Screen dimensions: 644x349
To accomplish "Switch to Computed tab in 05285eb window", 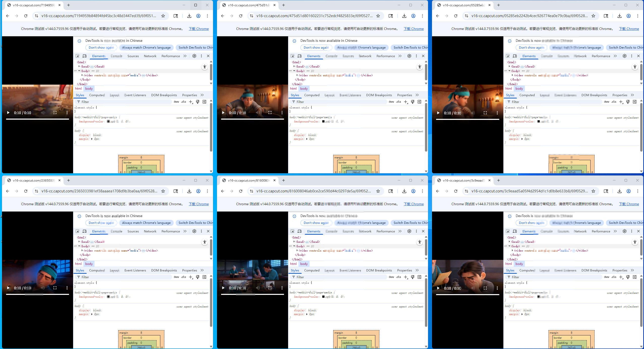I will point(527,95).
